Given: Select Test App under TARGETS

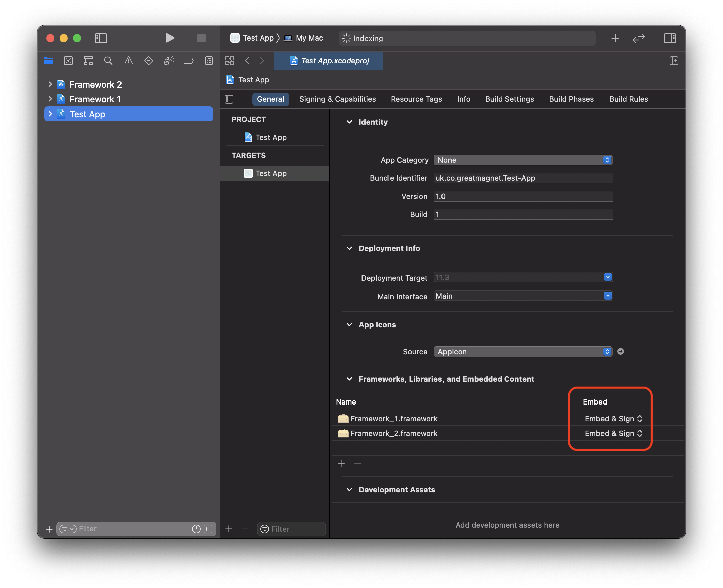Looking at the screenshot, I should coord(274,173).
